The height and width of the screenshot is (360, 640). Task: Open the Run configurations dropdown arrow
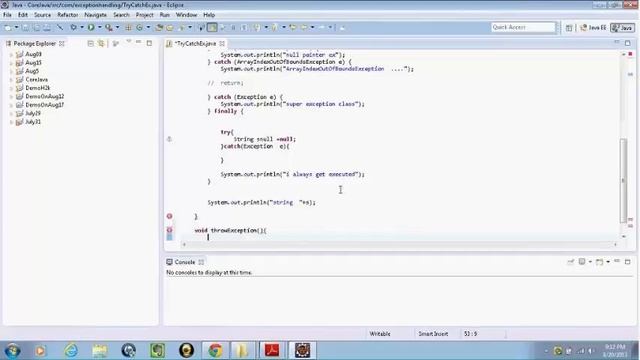[x=100, y=27]
